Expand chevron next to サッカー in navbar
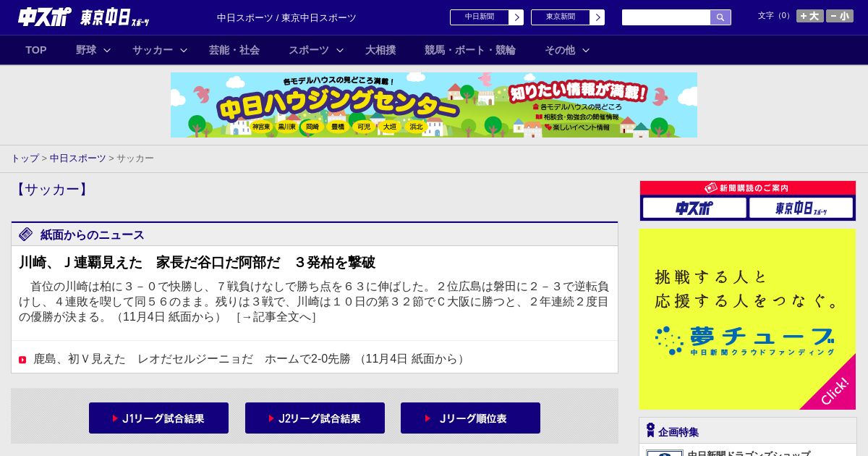This screenshot has width=868, height=456. click(184, 50)
